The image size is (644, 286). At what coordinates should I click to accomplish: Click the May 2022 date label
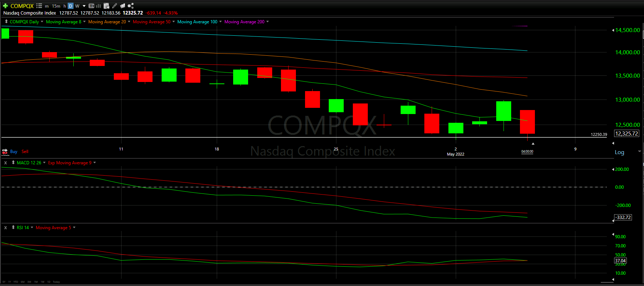click(455, 154)
